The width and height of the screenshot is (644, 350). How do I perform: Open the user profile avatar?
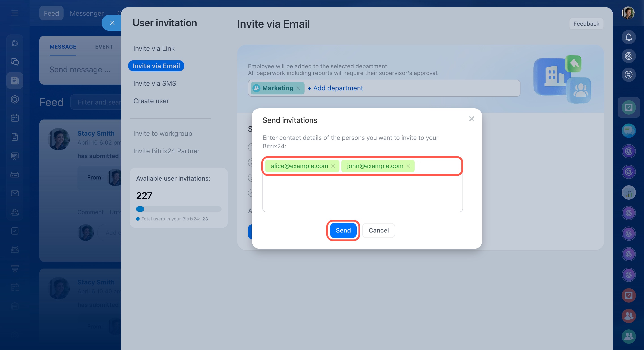pos(628,13)
